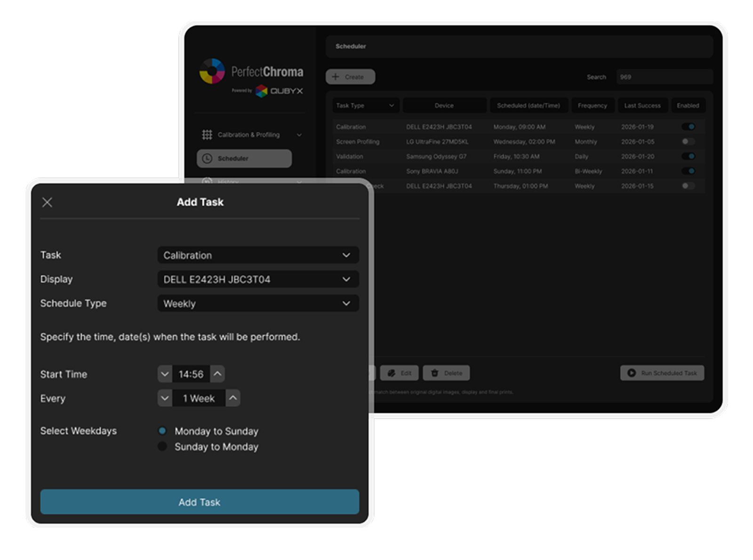The width and height of the screenshot is (753, 560).
Task: Click the clock icon beside Scheduler
Action: [207, 159]
